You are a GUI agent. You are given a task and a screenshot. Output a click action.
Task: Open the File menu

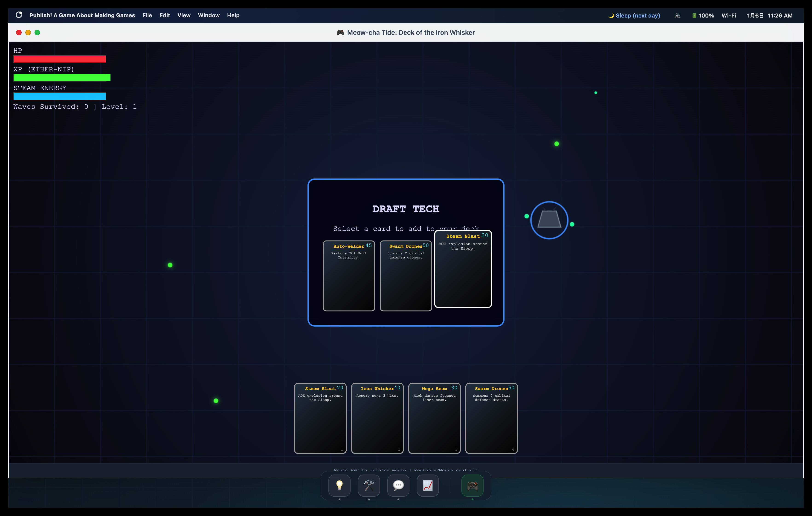[x=147, y=15]
